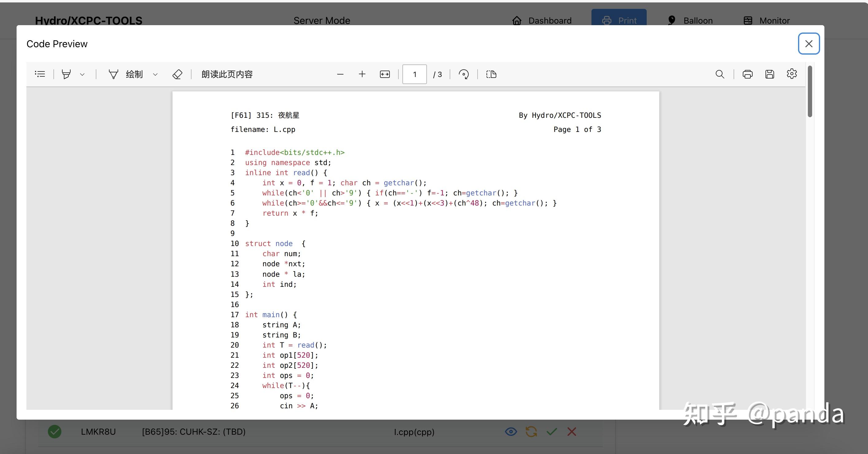This screenshot has width=868, height=454.
Task: Select the eraser tool
Action: (177, 74)
